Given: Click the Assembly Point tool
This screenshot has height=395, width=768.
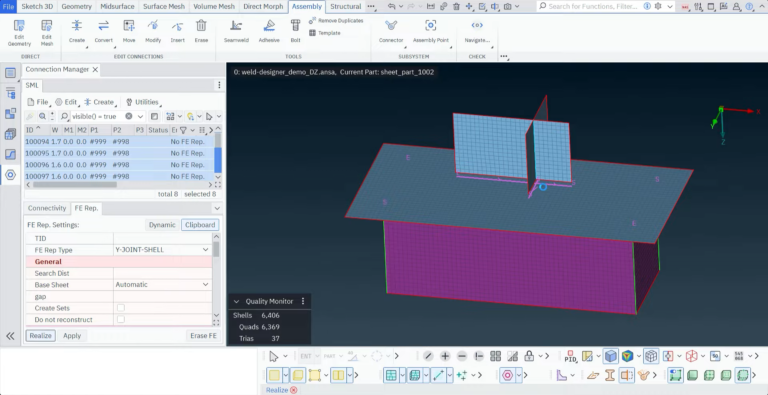Looking at the screenshot, I should coord(431,32).
